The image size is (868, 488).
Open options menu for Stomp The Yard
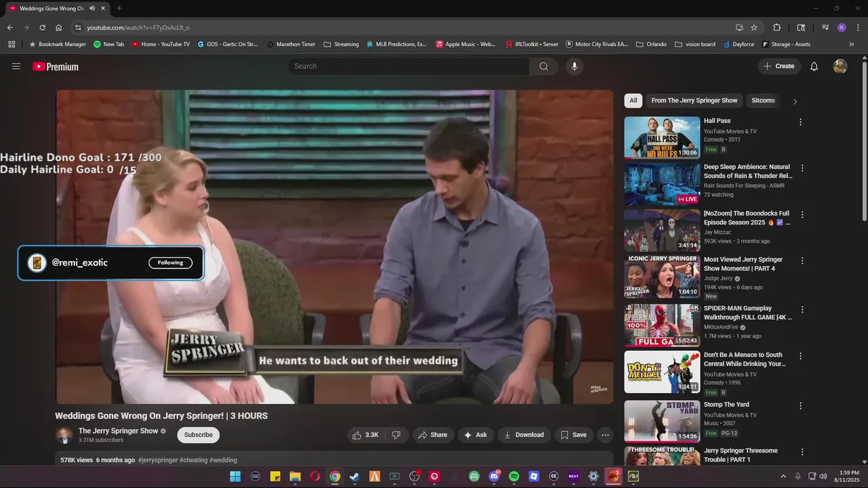[x=801, y=406]
